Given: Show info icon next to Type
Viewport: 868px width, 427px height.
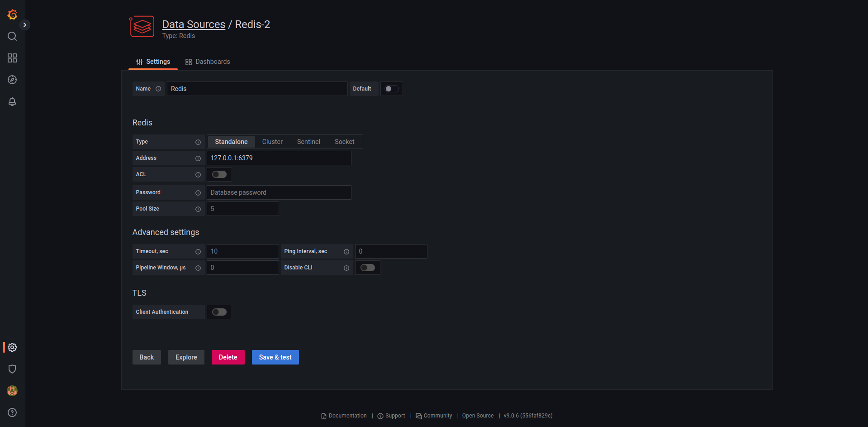Looking at the screenshot, I should click(198, 142).
